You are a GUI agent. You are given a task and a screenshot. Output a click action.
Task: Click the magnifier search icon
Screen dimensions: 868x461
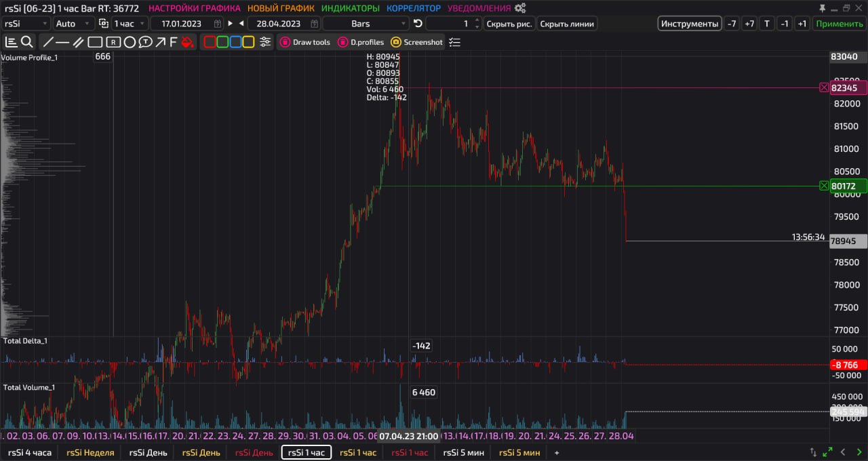tap(27, 42)
